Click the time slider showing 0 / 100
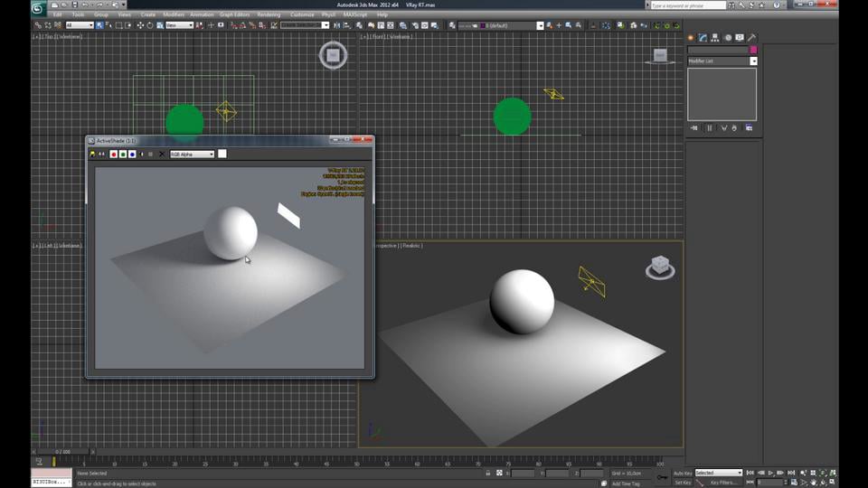The image size is (868, 488). [62, 452]
